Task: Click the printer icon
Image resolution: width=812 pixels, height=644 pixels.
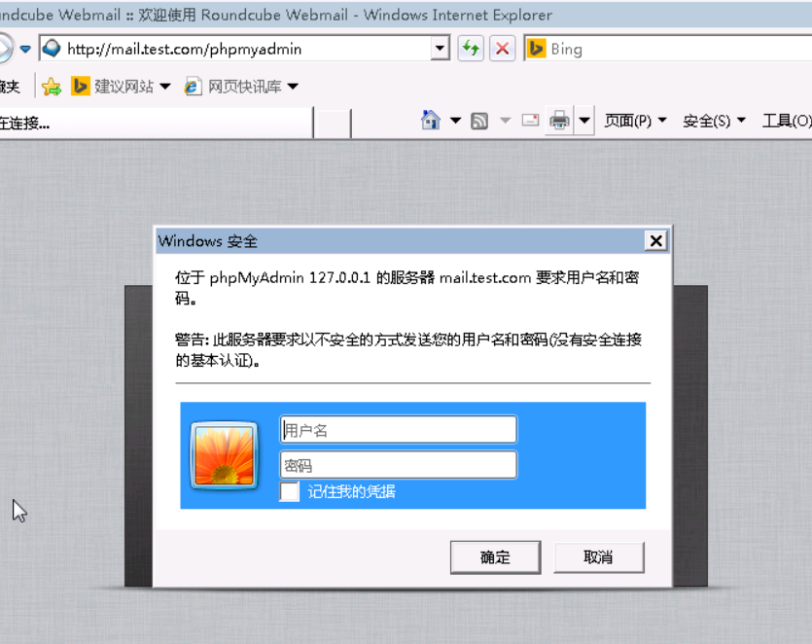Action: (559, 121)
